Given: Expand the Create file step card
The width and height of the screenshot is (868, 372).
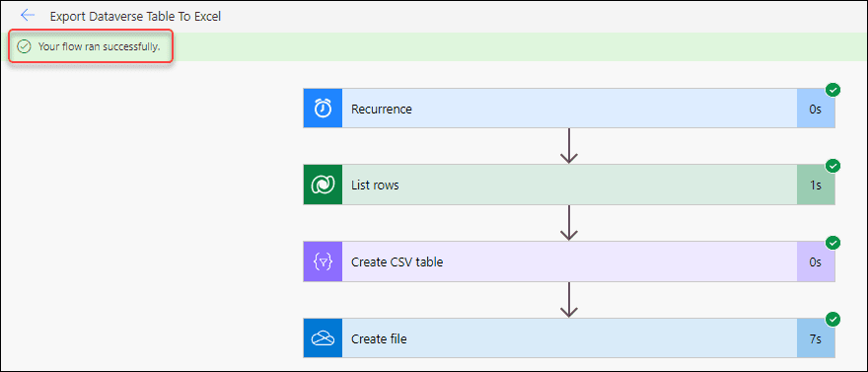Looking at the screenshot, I should point(569,338).
